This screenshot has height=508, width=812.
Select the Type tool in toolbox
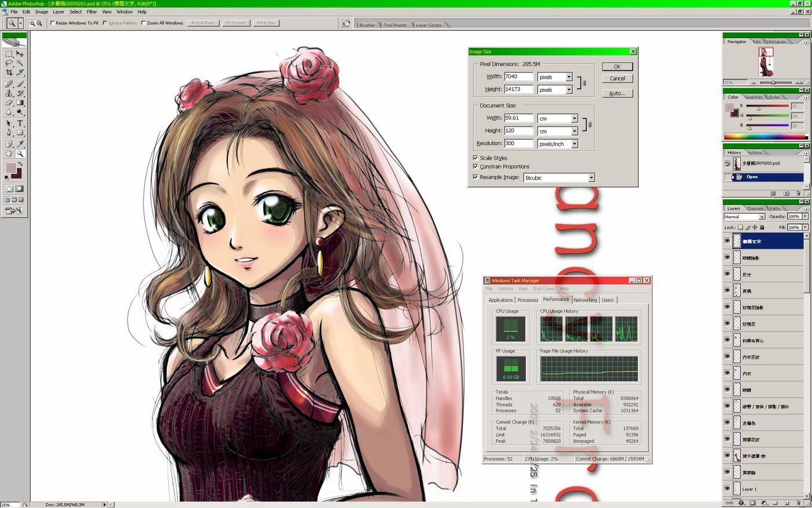click(20, 123)
